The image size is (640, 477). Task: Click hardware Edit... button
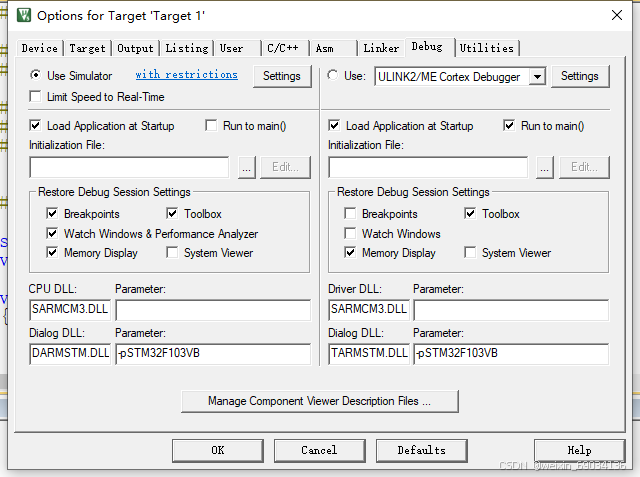click(584, 167)
